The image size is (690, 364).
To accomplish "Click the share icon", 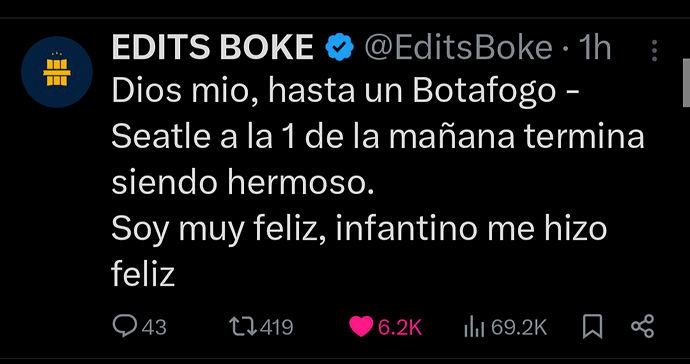I will click(643, 327).
